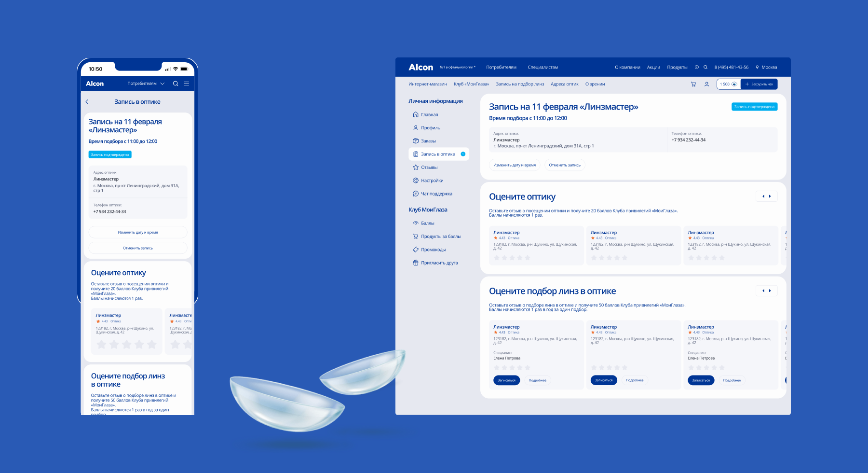868x473 pixels.
Task: Tap +7 934 232-44-34 phone on mobile
Action: click(110, 211)
